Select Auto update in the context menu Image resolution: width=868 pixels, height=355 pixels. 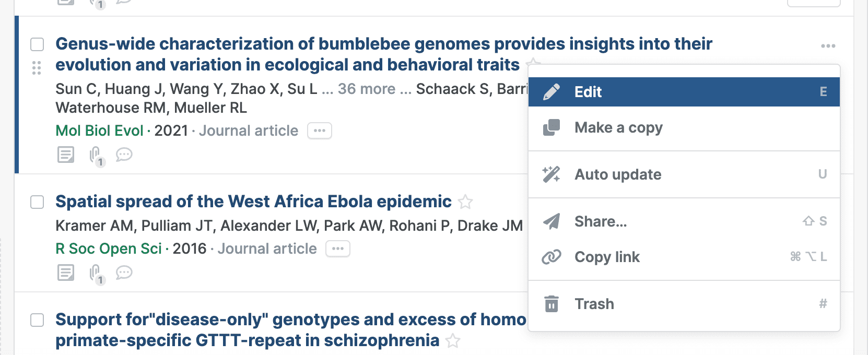(x=618, y=174)
